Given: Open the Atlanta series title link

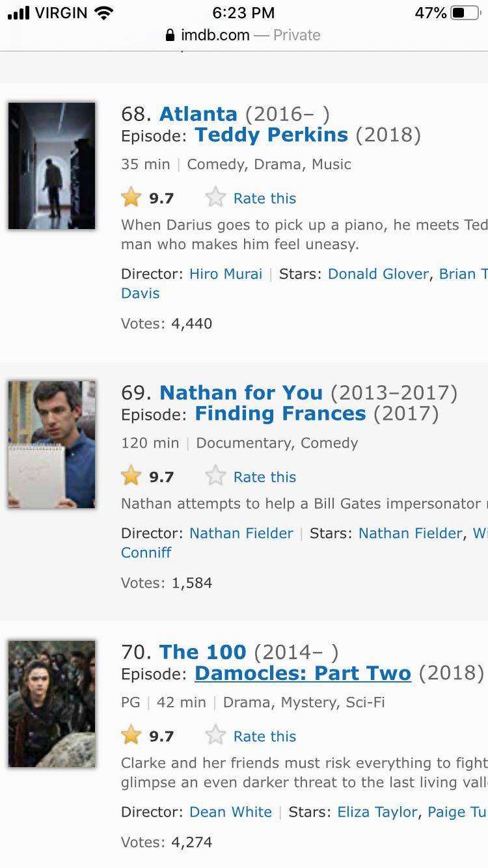Looking at the screenshot, I should coord(198,114).
